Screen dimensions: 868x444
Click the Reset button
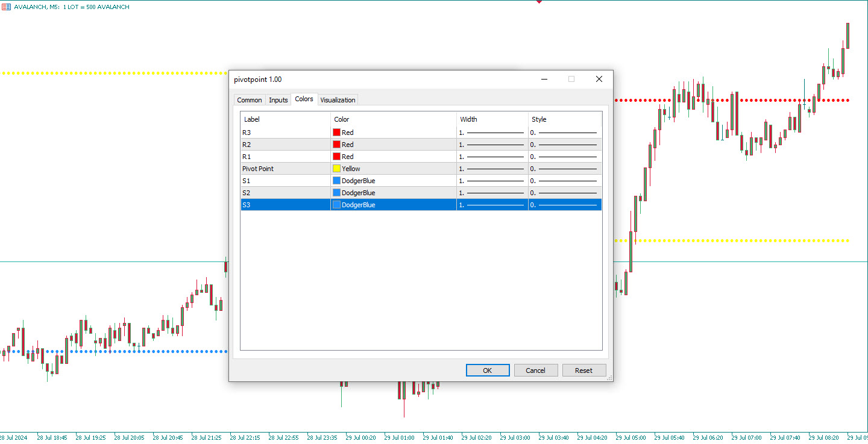point(584,371)
